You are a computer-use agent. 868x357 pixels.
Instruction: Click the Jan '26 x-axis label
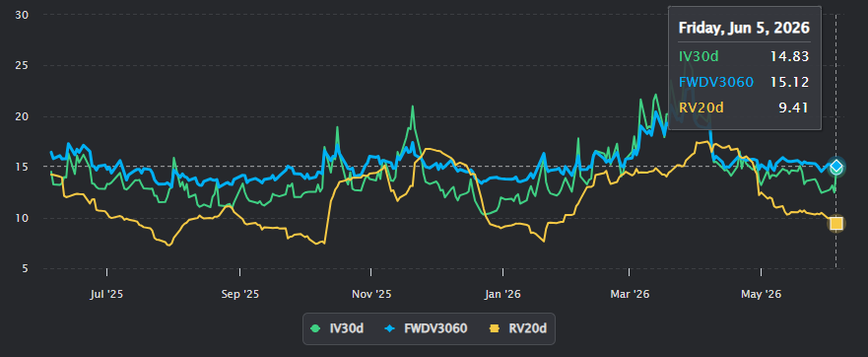pos(502,294)
